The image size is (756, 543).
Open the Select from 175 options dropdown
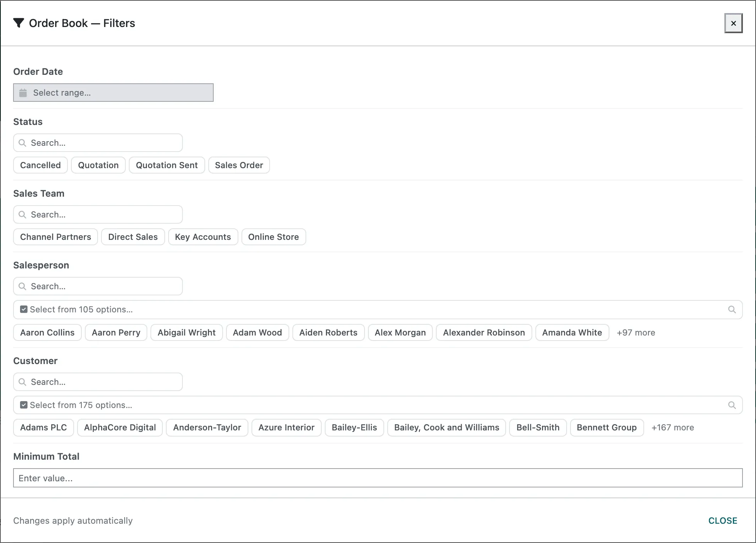pyautogui.click(x=378, y=405)
